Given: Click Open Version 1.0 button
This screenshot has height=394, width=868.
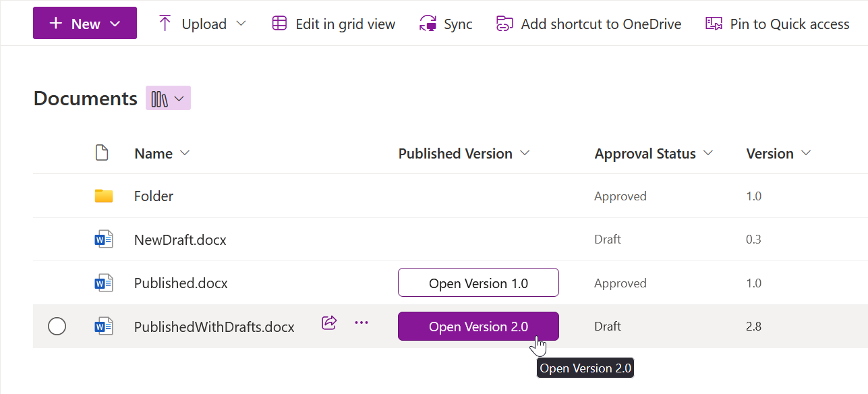Looking at the screenshot, I should point(478,283).
